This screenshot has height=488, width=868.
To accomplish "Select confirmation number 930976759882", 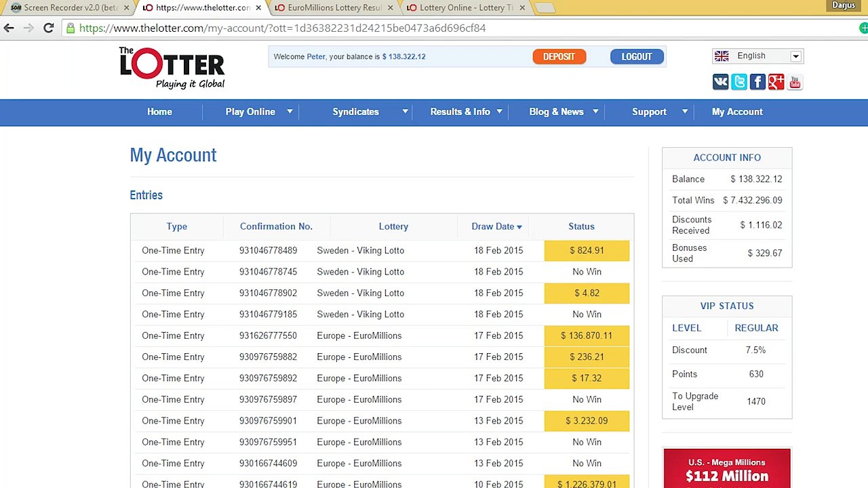I will point(268,357).
